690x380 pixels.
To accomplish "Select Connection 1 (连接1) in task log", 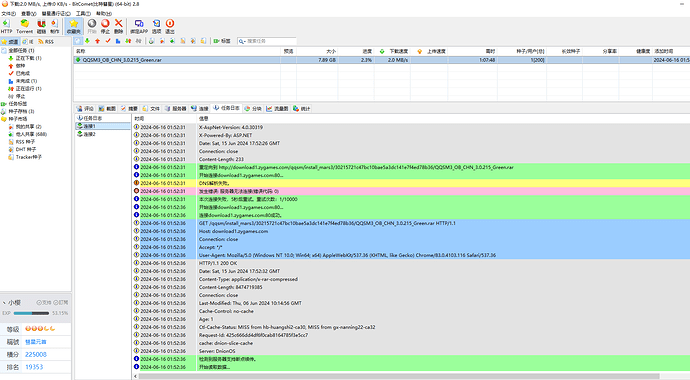I will click(103, 126).
